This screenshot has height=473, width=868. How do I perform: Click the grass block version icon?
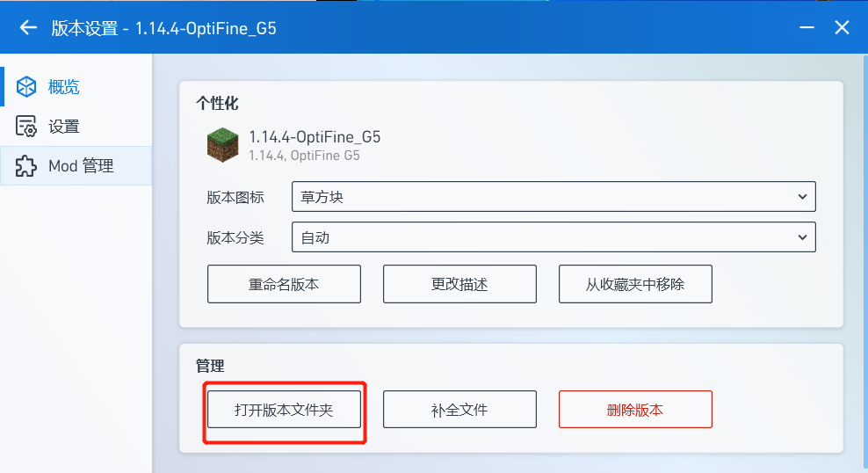click(x=223, y=145)
